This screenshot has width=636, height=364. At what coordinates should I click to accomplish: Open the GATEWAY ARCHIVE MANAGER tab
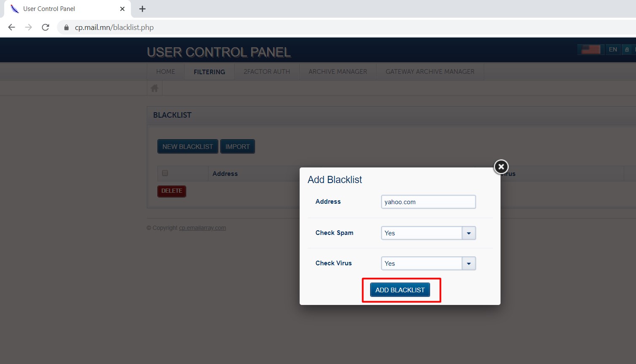(430, 72)
